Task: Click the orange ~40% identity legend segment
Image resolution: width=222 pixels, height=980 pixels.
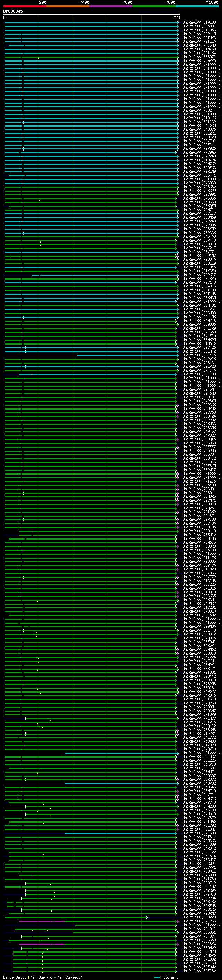Action: point(68,6)
